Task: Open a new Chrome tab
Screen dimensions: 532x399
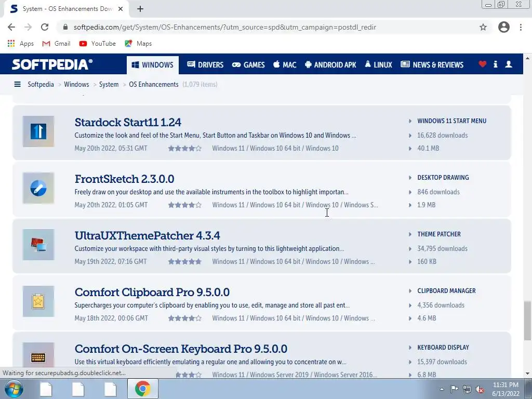Action: click(140, 9)
